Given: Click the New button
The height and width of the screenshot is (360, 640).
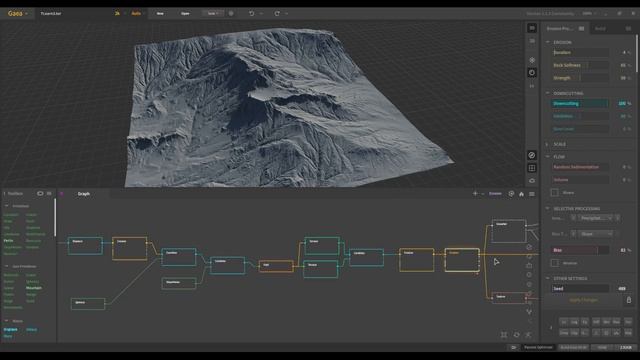Looking at the screenshot, I should (160, 13).
